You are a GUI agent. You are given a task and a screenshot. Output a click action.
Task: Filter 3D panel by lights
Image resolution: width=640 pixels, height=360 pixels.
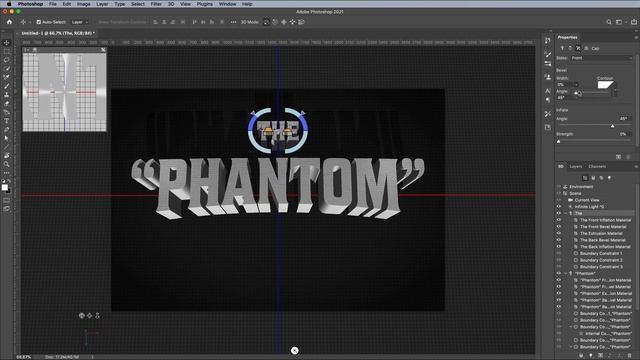609,178
